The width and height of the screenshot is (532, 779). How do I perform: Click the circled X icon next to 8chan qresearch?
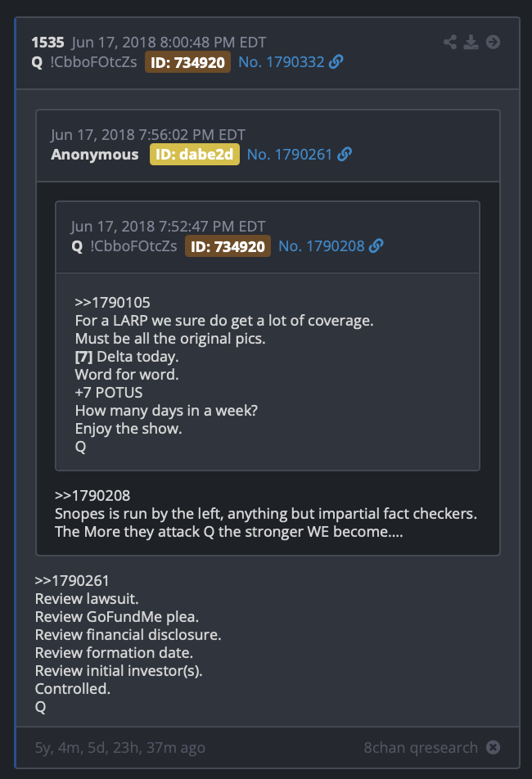(493, 747)
